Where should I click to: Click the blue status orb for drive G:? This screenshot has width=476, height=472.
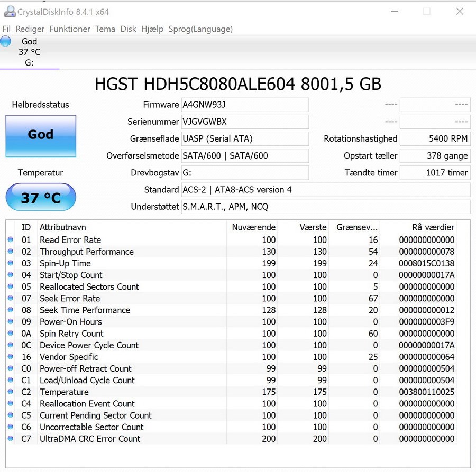point(6,41)
